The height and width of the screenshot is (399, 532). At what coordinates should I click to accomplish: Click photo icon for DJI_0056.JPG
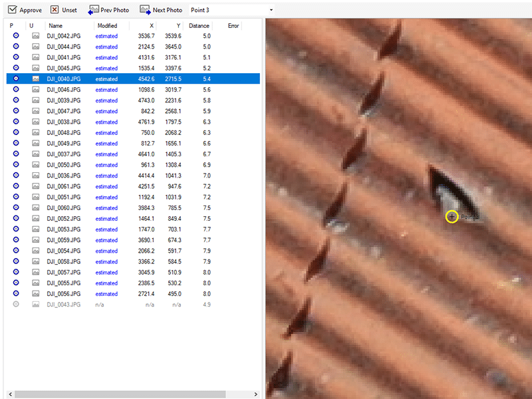[x=36, y=293]
